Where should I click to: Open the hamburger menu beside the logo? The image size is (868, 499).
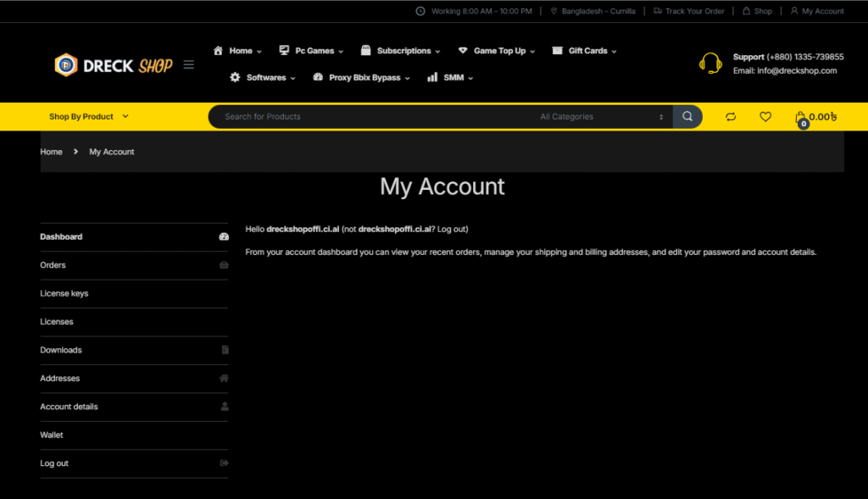click(189, 64)
